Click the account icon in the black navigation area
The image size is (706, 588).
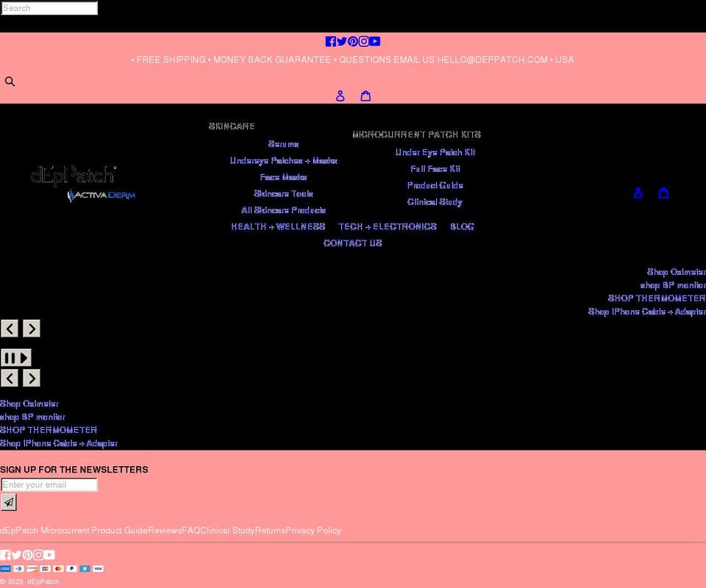[638, 193]
